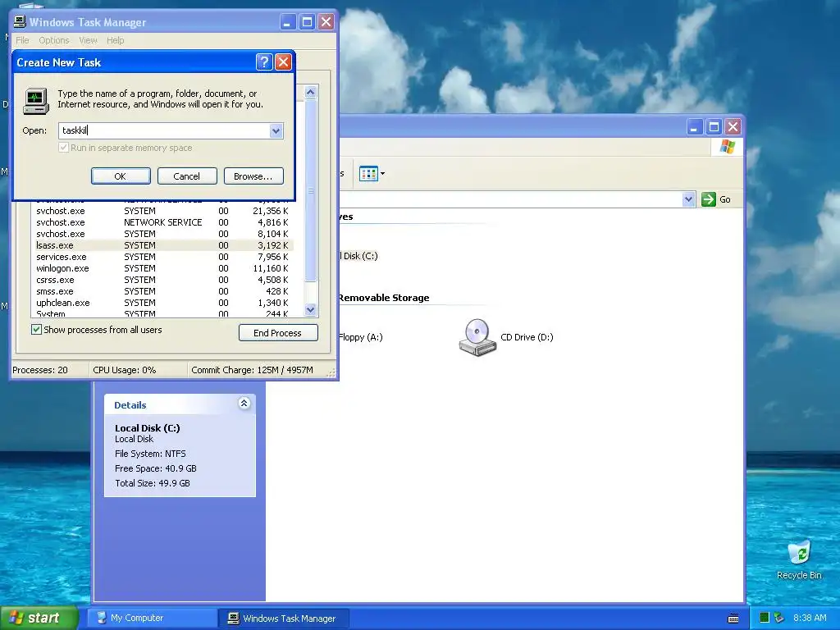The height and width of the screenshot is (630, 840).
Task: Click the Task Manager title bar icon
Action: (20, 22)
